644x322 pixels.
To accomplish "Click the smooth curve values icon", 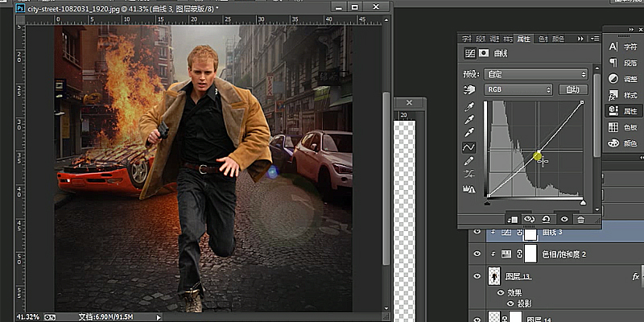I will (x=469, y=175).
